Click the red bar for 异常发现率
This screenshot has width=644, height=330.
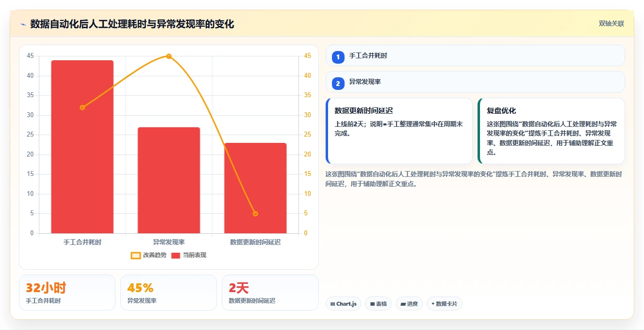pos(169,180)
